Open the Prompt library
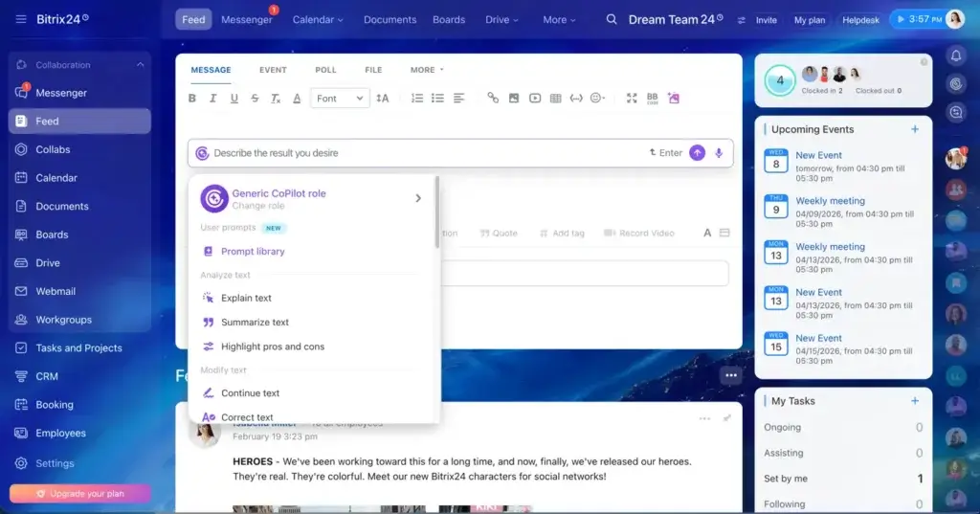The height and width of the screenshot is (514, 980). 253,252
